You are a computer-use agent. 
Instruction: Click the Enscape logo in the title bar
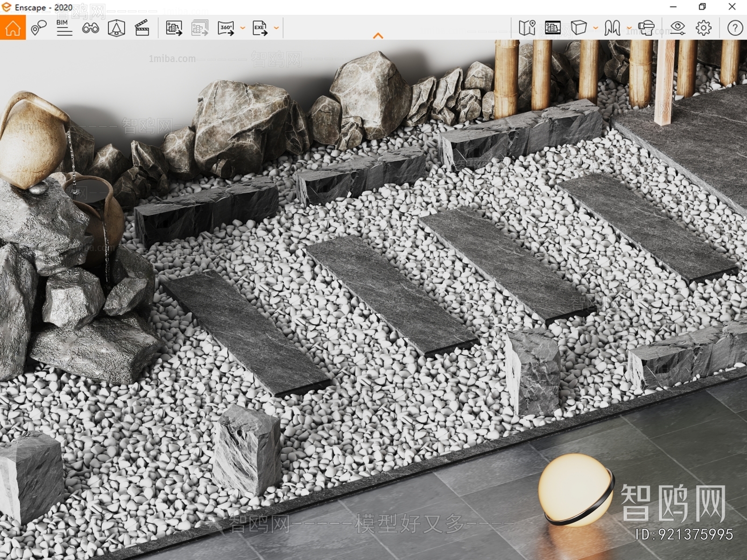7,7
